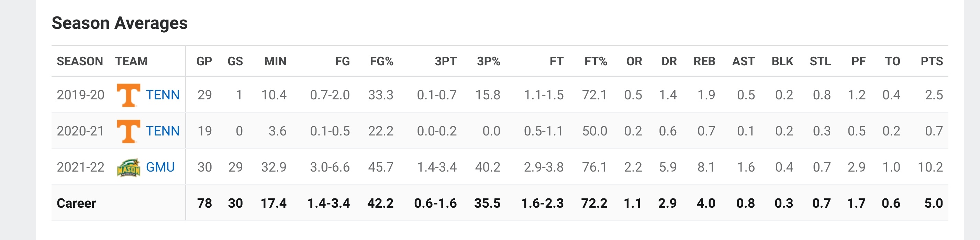Click the PTS column header
The image size is (980, 240).
932,61
